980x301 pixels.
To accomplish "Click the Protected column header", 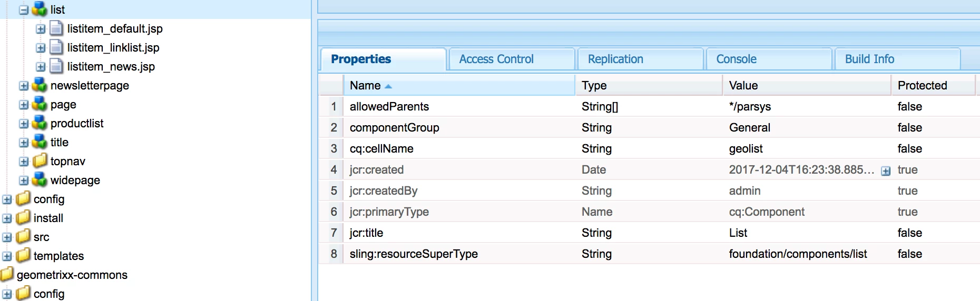I will coord(922,85).
